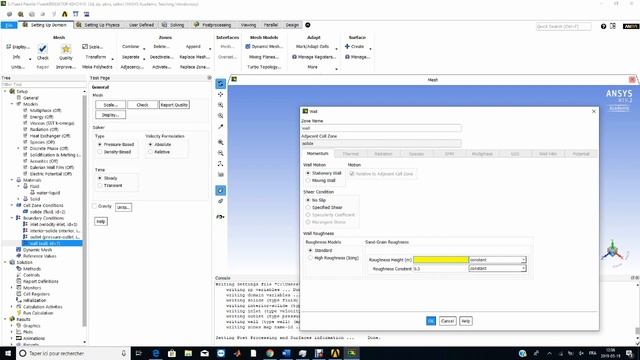Click the Create surface plus icon

pyautogui.click(x=347, y=47)
